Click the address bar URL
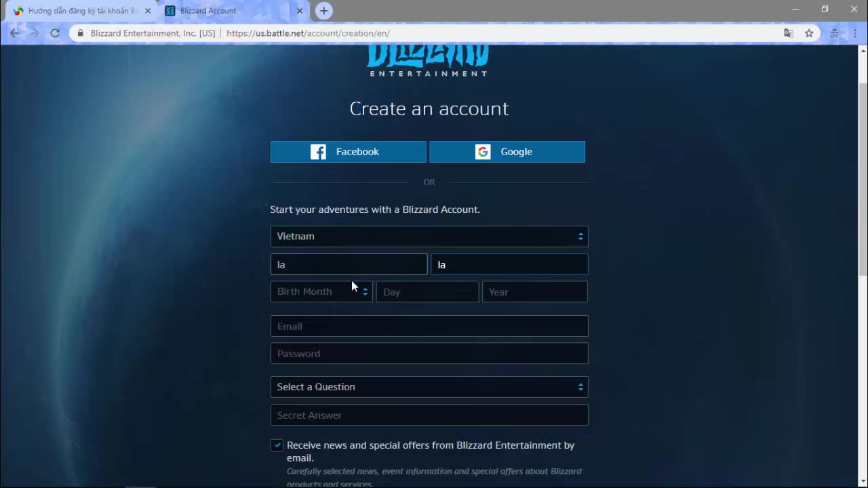 point(309,33)
